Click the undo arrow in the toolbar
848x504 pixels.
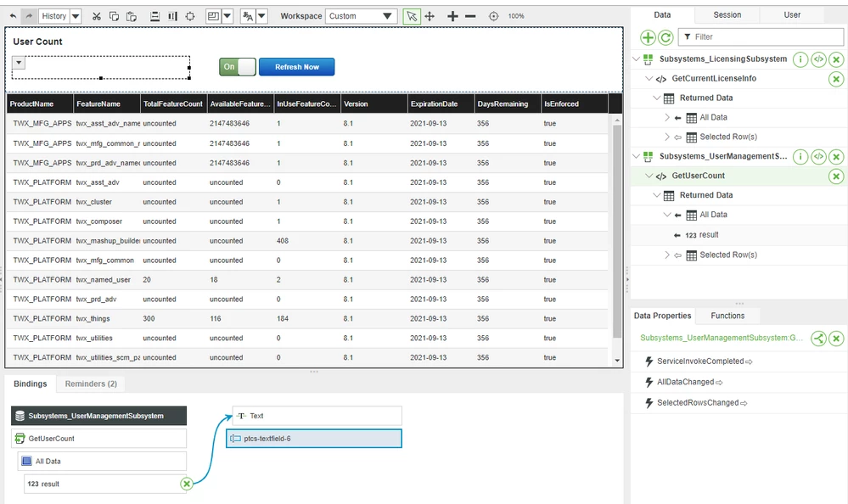point(13,16)
